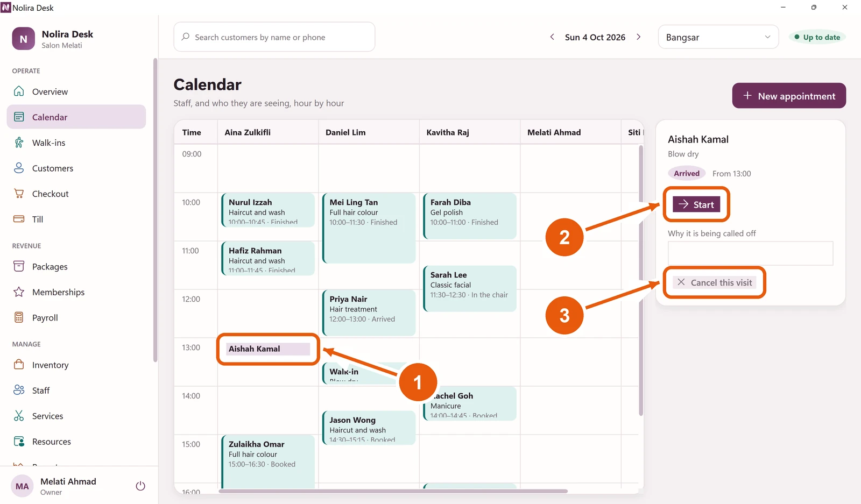Click the New appointment button

(x=789, y=96)
